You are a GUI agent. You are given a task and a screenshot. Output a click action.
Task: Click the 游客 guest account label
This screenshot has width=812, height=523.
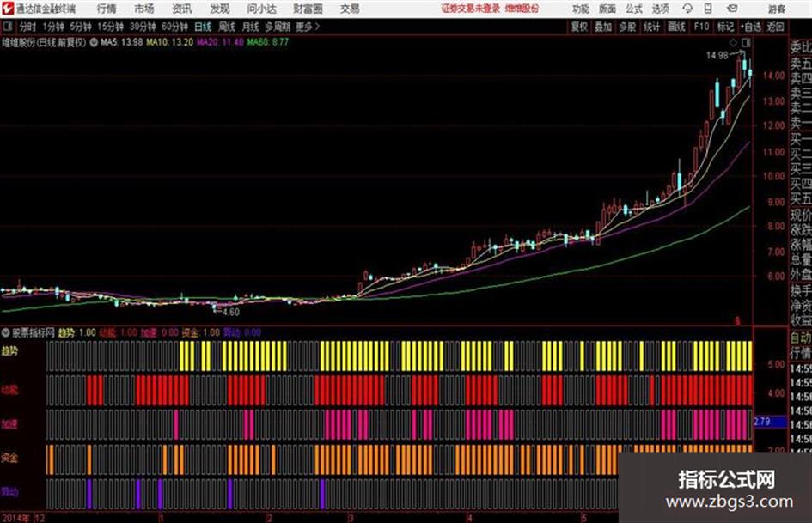click(777, 9)
